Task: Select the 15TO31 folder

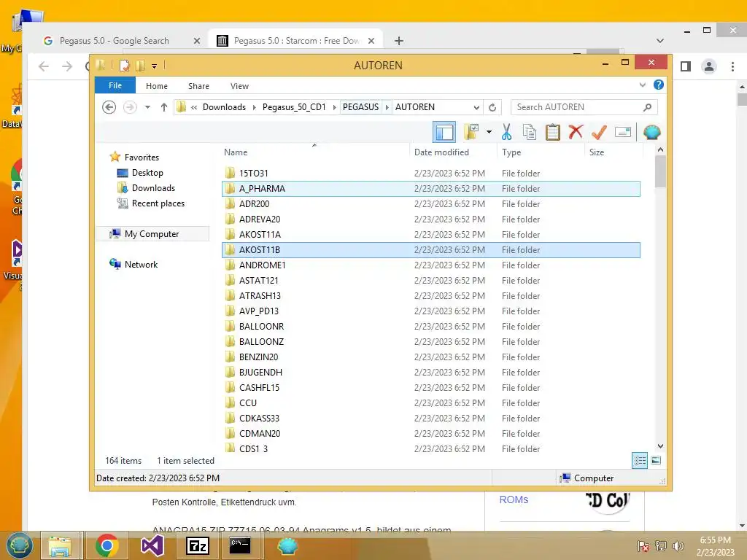Action: [430, 174]
